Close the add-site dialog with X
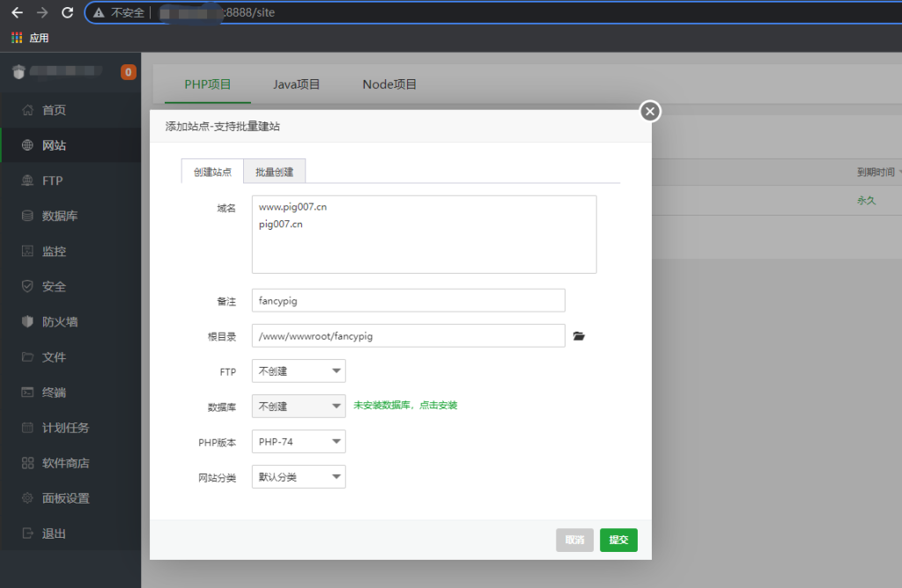The height and width of the screenshot is (588, 902). (650, 112)
